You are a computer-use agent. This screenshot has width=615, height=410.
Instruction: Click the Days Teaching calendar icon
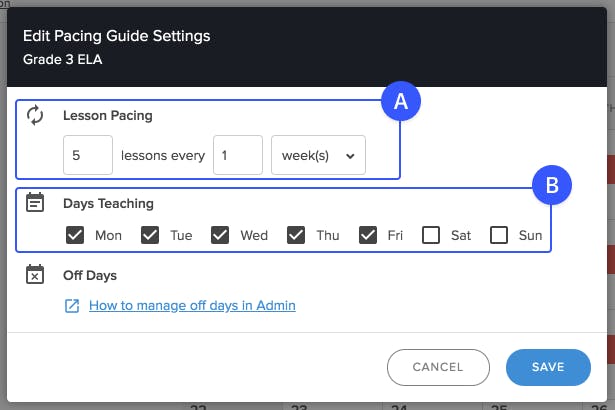pyautogui.click(x=35, y=202)
